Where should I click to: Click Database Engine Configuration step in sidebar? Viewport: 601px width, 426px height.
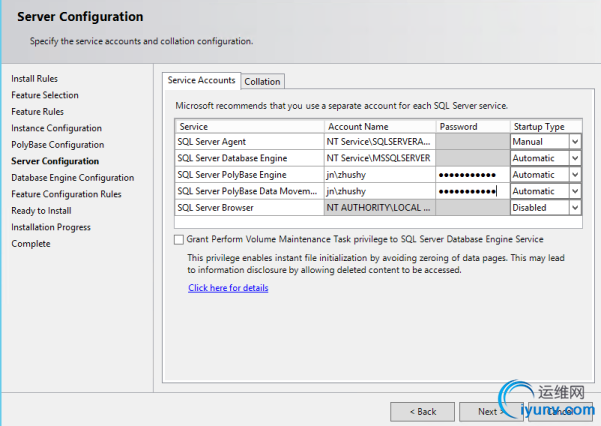pyautogui.click(x=73, y=178)
